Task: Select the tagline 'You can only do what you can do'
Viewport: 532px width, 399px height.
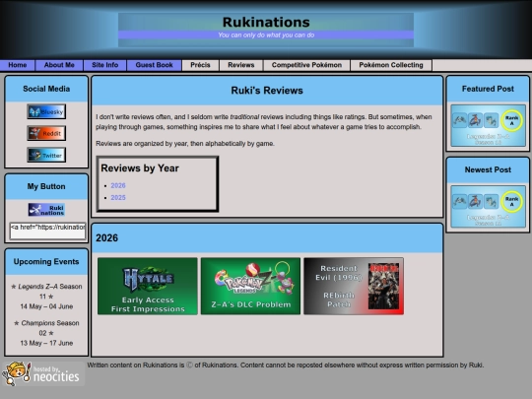Action: click(266, 34)
